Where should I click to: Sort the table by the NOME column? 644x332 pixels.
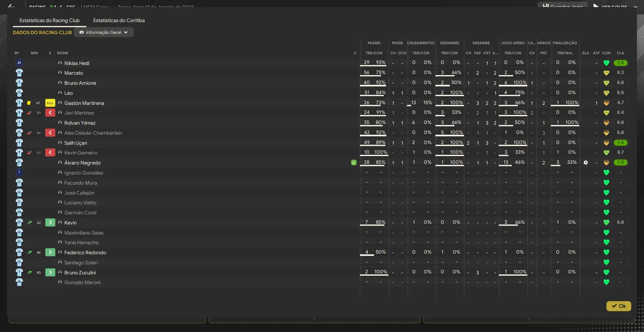62,53
